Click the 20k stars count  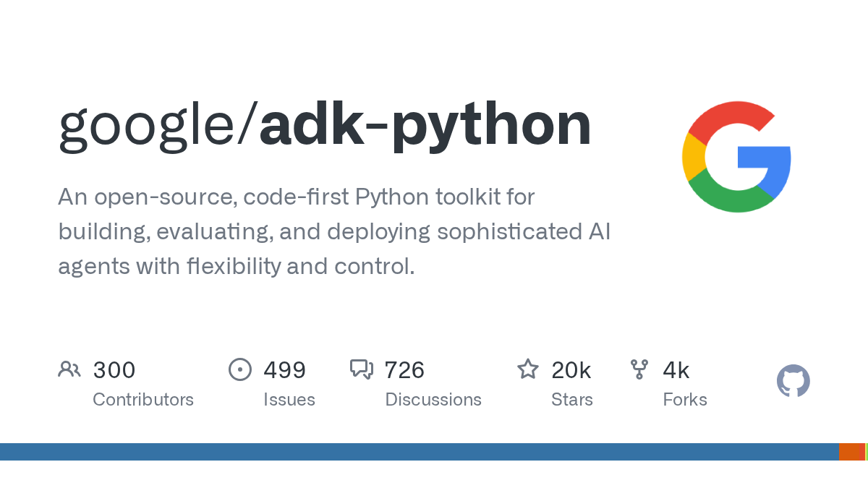tap(571, 370)
